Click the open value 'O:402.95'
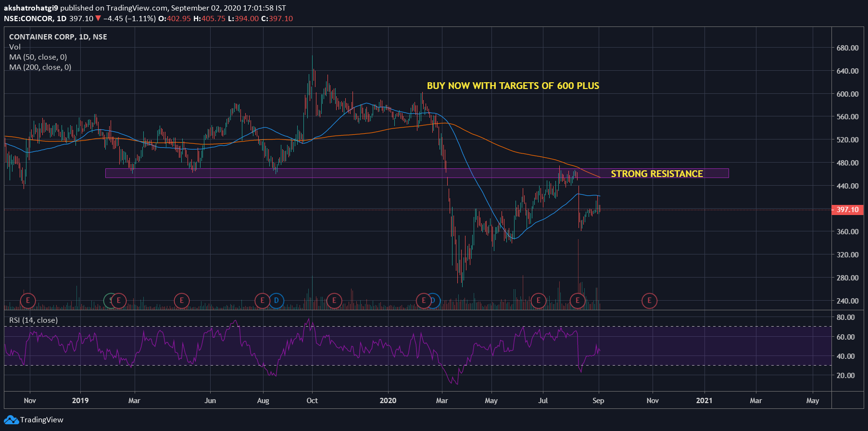Image resolution: width=868 pixels, height=431 pixels. click(x=175, y=19)
